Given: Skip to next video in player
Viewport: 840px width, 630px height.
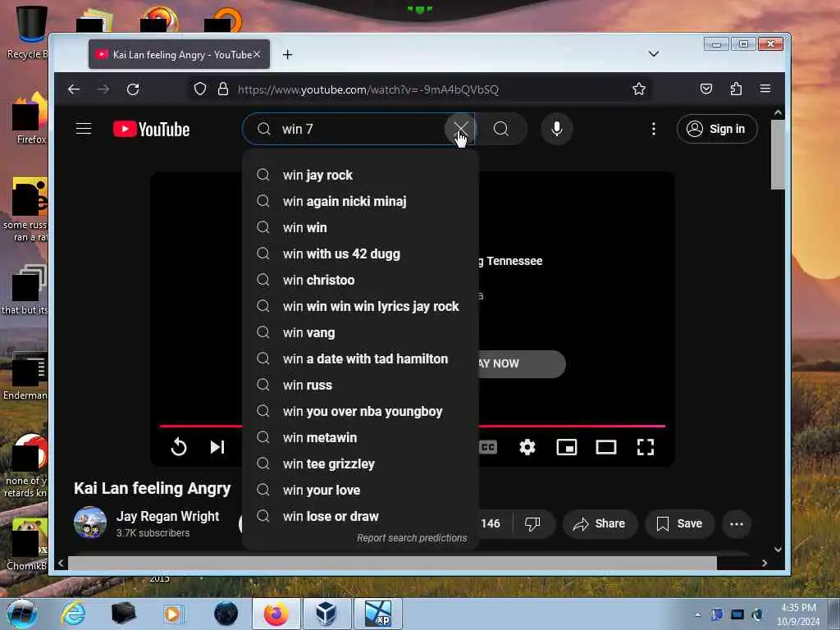Looking at the screenshot, I should [x=217, y=447].
